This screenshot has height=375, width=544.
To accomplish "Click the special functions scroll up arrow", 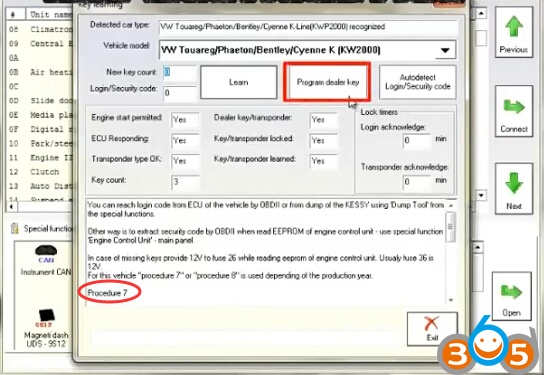I will [478, 248].
